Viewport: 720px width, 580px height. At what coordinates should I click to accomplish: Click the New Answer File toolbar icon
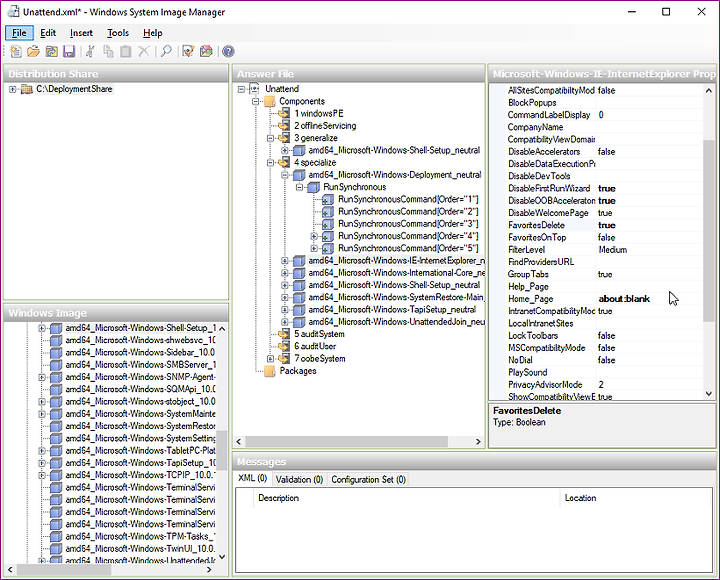pos(16,51)
